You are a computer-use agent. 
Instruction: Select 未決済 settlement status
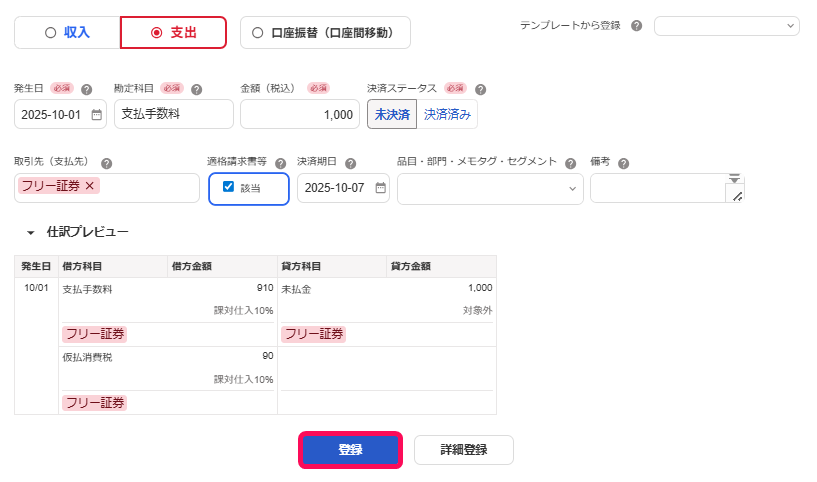(x=392, y=114)
